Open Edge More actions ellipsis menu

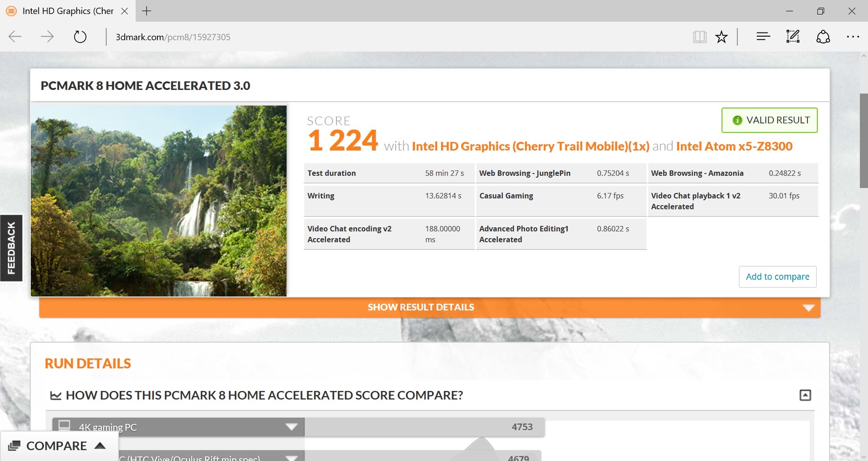tap(853, 37)
